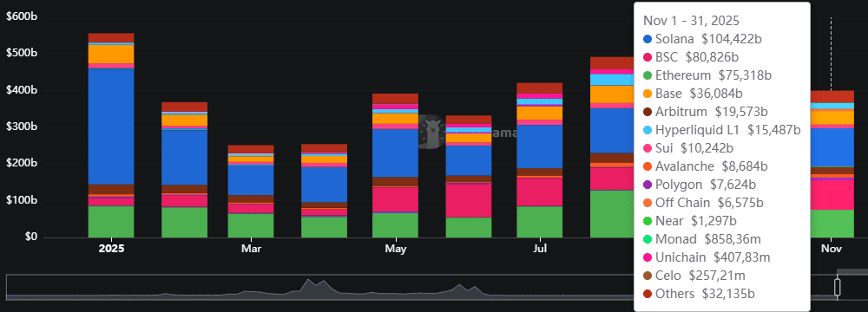
Task: Click 'Arbitrum $19,573b' tooltip row
Action: tap(705, 112)
